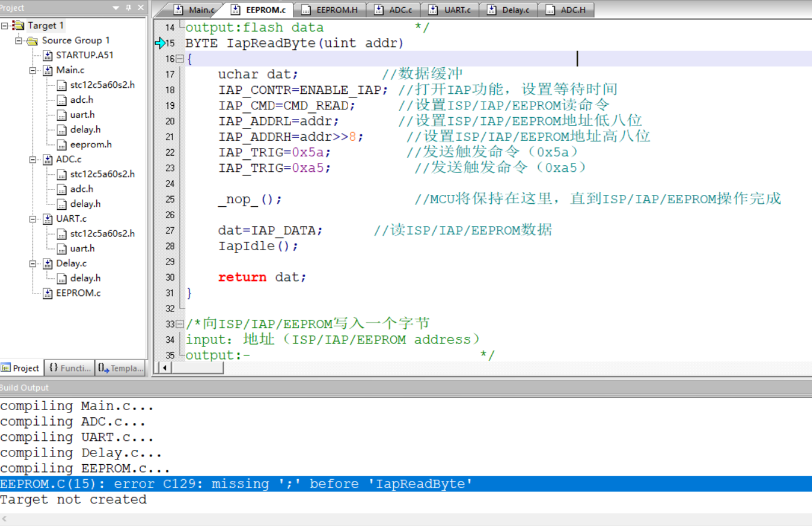The height and width of the screenshot is (526, 812).
Task: Select Delay.c in the project tree
Action: [71, 263]
